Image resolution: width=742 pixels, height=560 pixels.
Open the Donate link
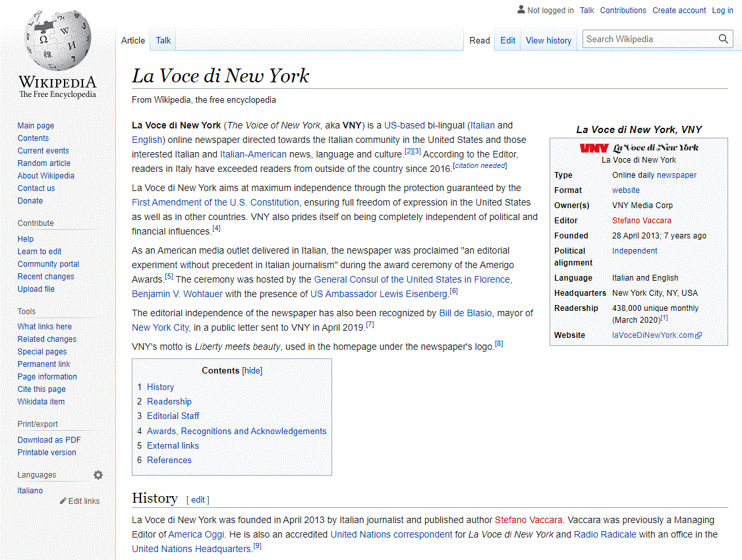pos(30,201)
